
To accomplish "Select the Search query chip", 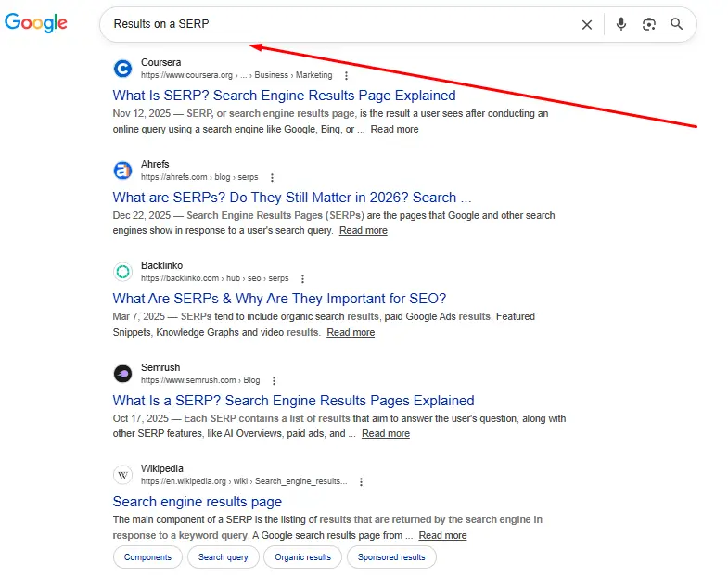I will [x=223, y=556].
